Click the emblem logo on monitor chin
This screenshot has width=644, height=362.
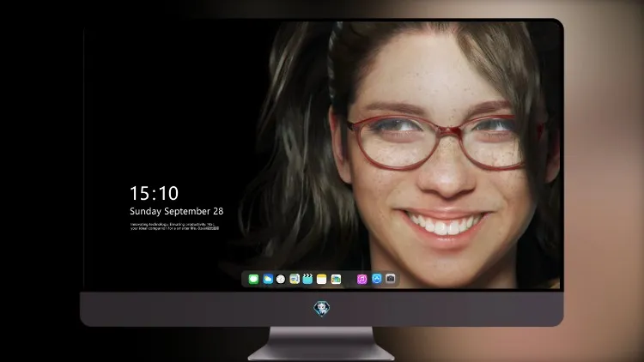tap(322, 309)
